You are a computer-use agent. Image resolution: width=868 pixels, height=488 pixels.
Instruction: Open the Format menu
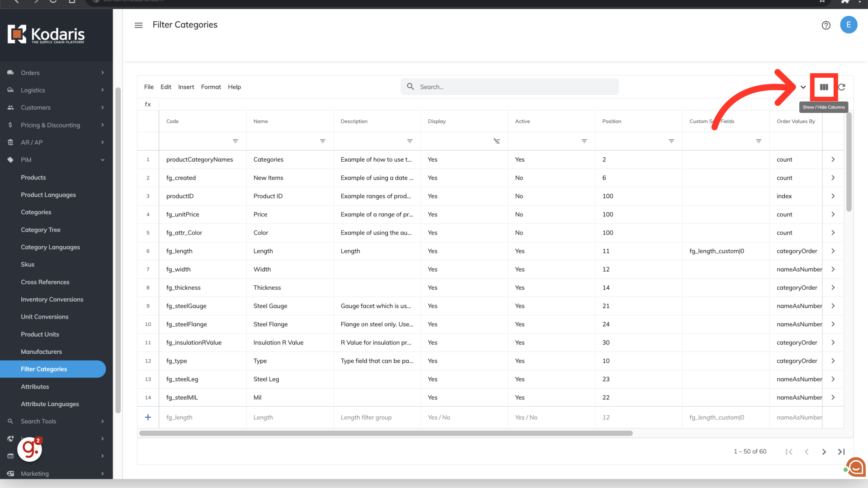coord(211,87)
